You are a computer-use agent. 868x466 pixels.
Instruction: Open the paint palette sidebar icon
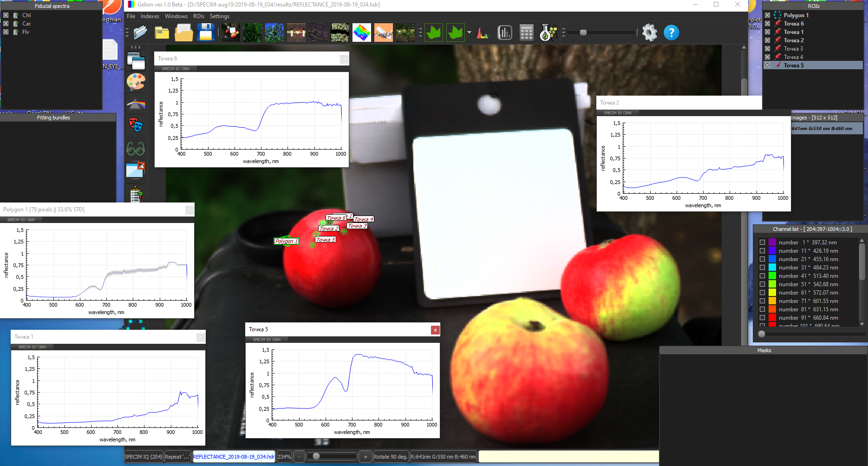(x=136, y=82)
